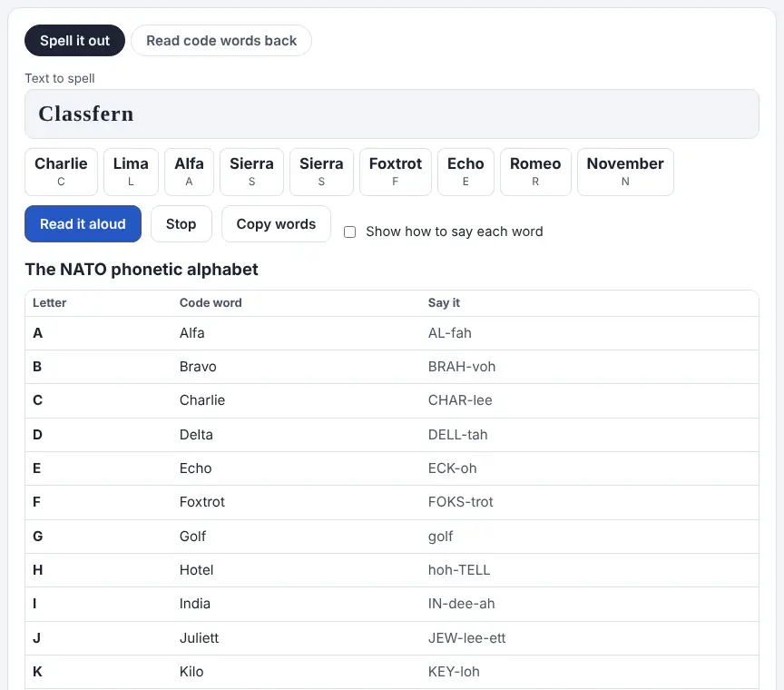Click Foxtrot in the code word table row F
The image size is (784, 690).
coord(202,502)
